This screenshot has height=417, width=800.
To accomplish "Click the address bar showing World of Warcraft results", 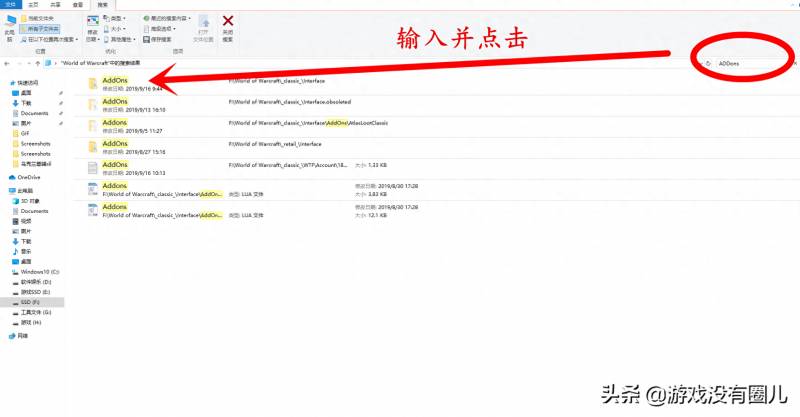I will [x=372, y=63].
